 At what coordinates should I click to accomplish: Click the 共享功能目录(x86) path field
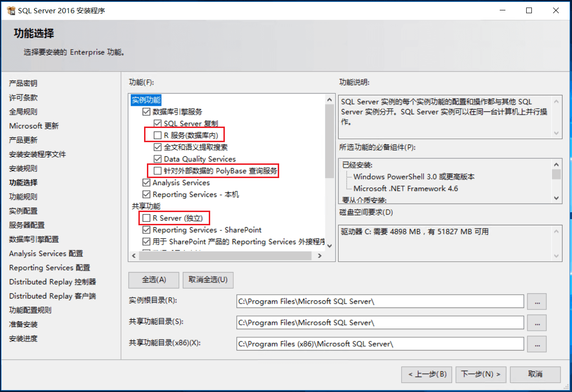click(x=380, y=344)
